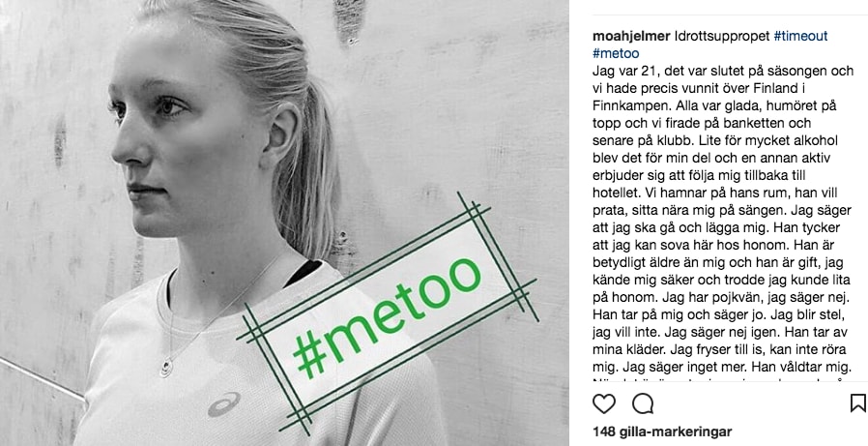Click the Asics logo on the shirt
The height and width of the screenshot is (446, 868).
(x=223, y=403)
